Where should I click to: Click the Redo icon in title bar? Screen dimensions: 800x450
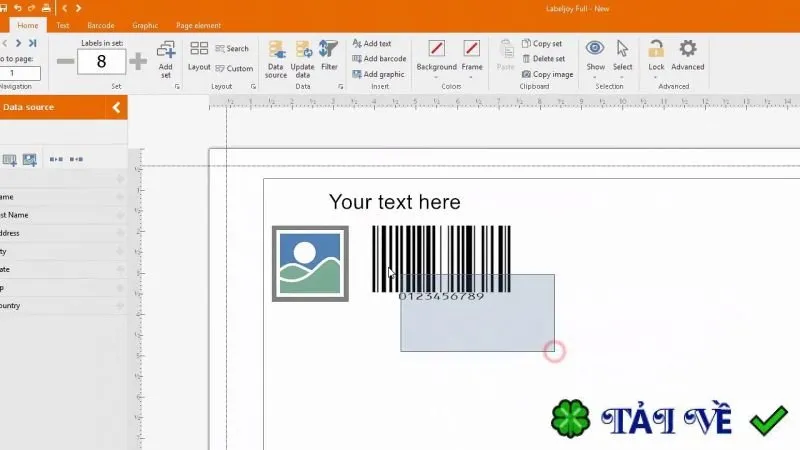(x=32, y=8)
